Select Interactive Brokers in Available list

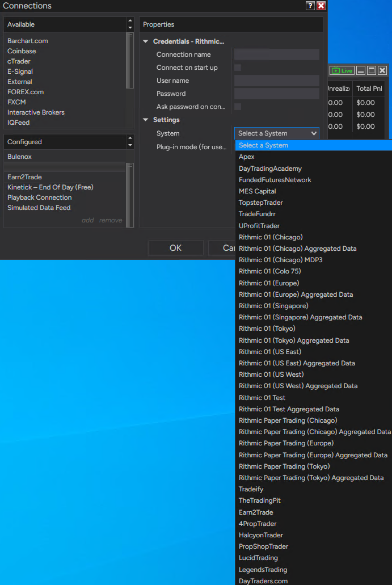[x=36, y=112]
